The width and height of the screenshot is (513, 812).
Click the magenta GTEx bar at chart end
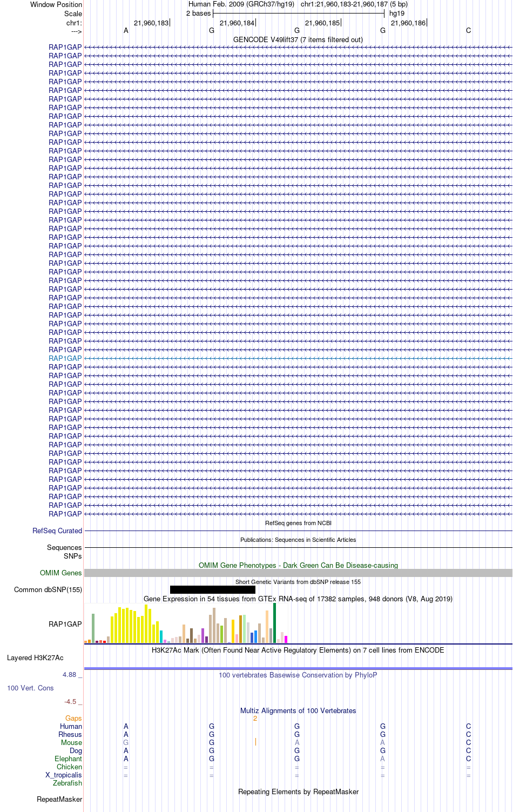(x=286, y=639)
